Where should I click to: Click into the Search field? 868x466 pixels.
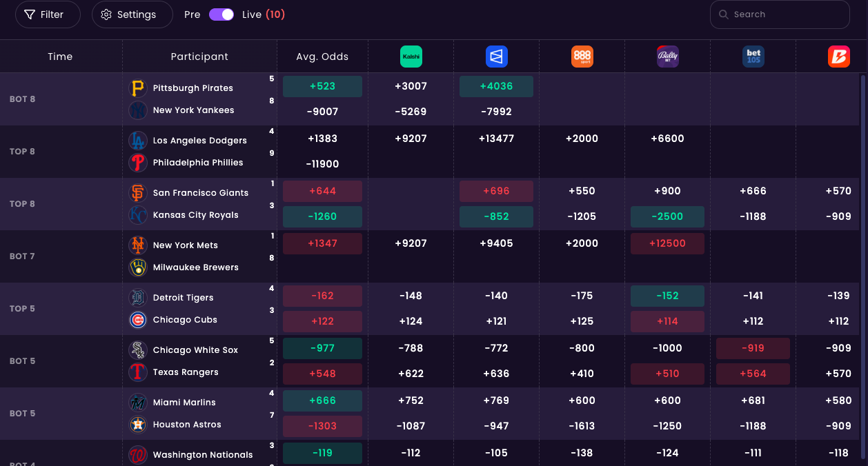point(780,14)
